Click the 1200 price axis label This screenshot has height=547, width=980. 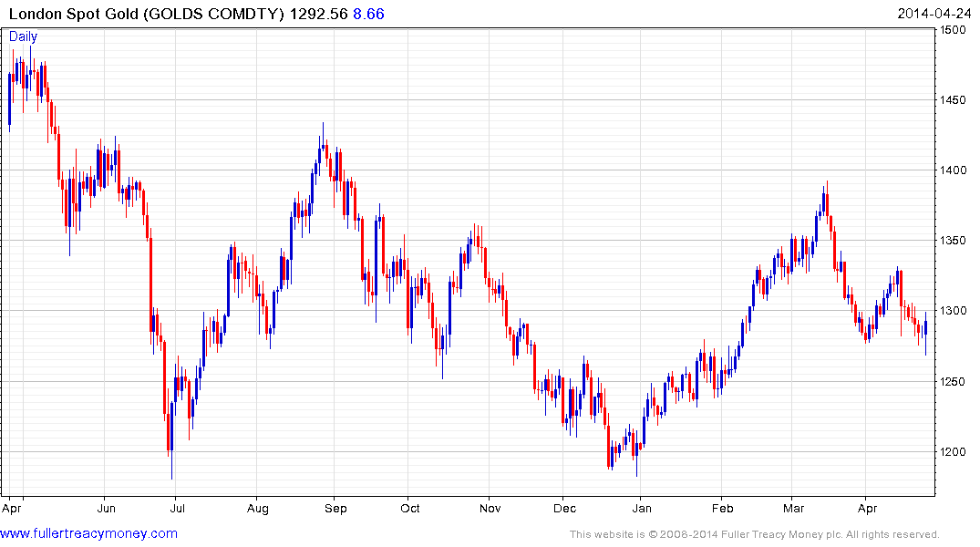click(x=953, y=452)
